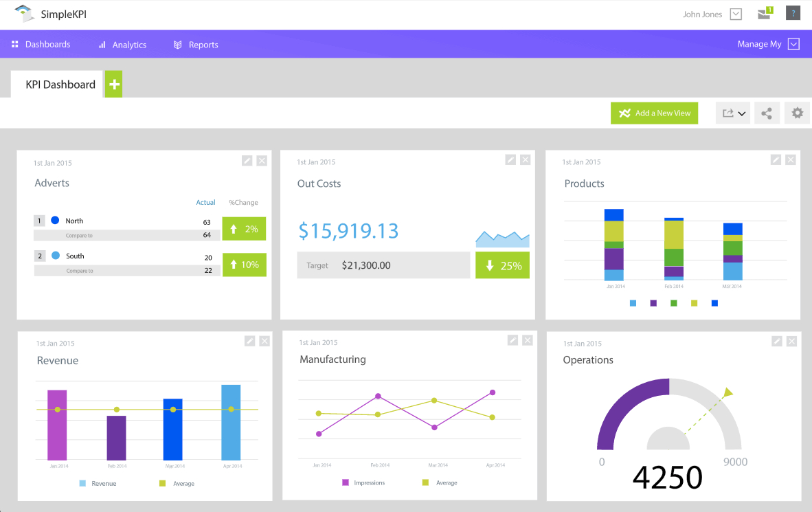Open the dashboard settings gear icon

pyautogui.click(x=797, y=112)
